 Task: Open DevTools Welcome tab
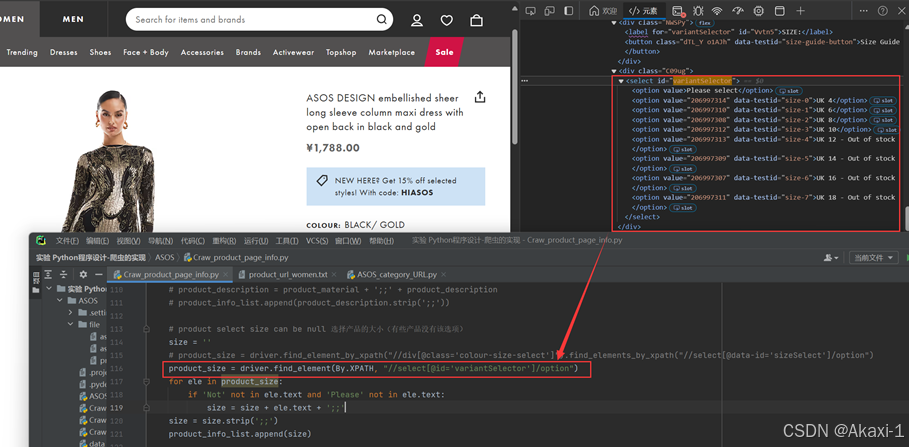(x=603, y=10)
